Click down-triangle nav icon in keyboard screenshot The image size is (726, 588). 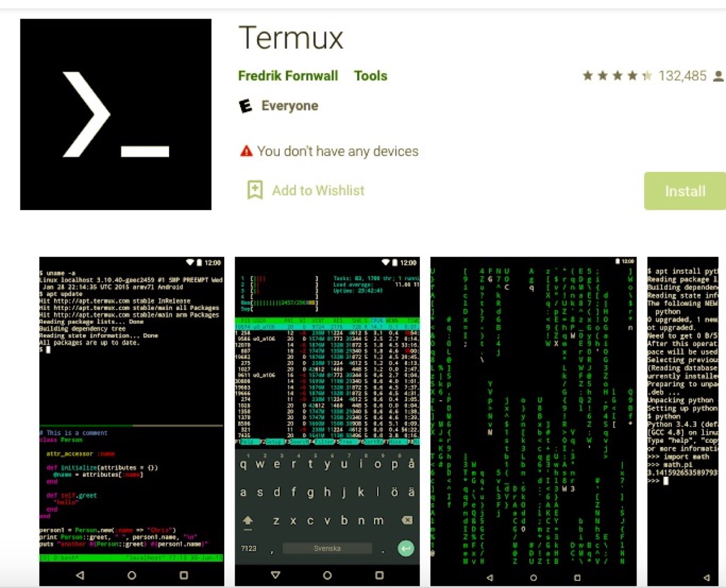coord(275,575)
